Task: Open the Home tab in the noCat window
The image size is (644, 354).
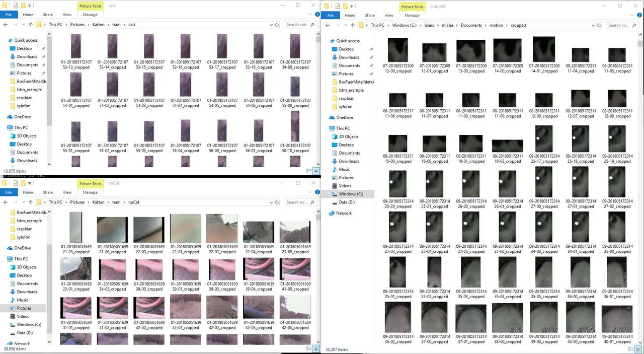Action: pyautogui.click(x=28, y=192)
